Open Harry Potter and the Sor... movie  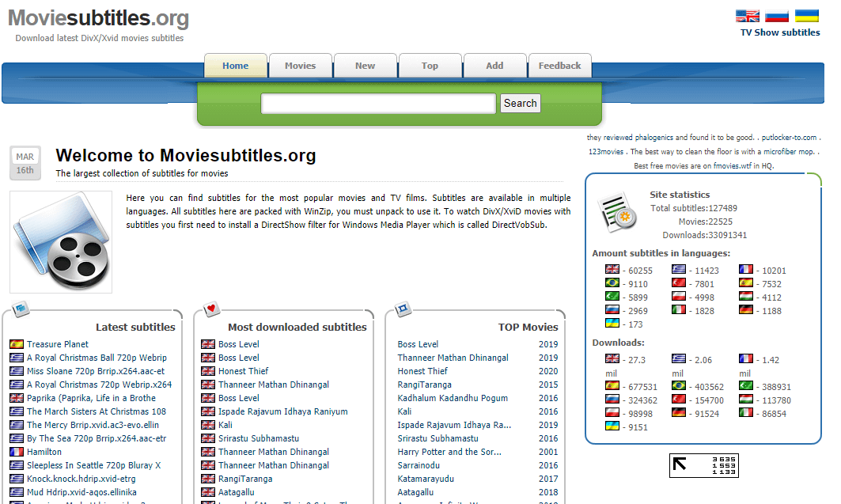point(449,452)
